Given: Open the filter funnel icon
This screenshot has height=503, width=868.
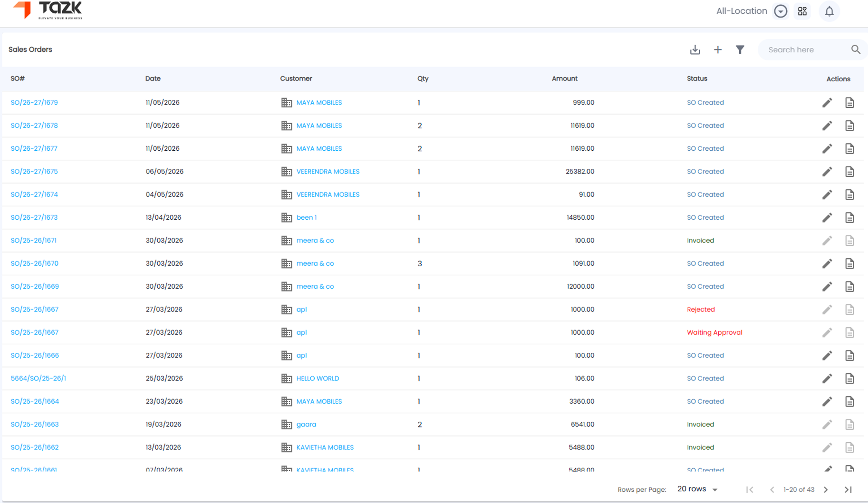Looking at the screenshot, I should tap(740, 50).
